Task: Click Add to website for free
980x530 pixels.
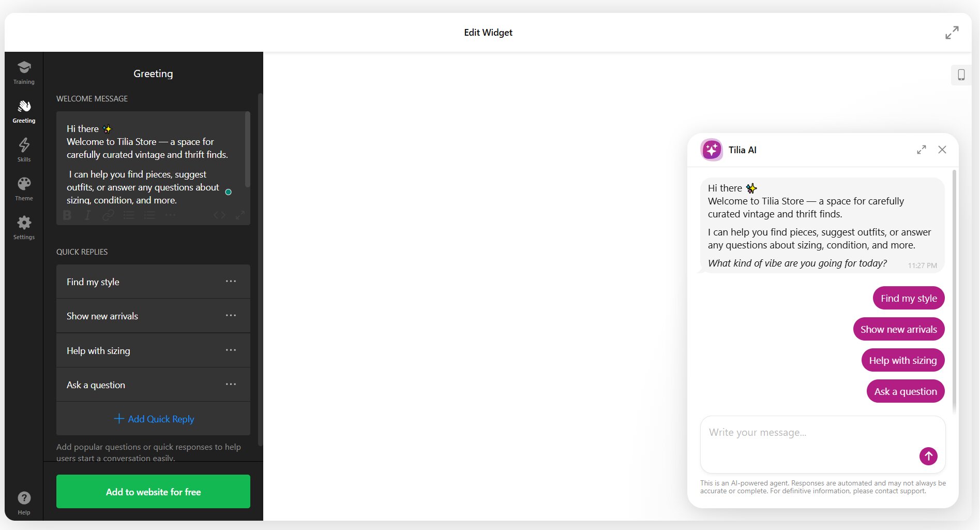Action: pyautogui.click(x=153, y=491)
